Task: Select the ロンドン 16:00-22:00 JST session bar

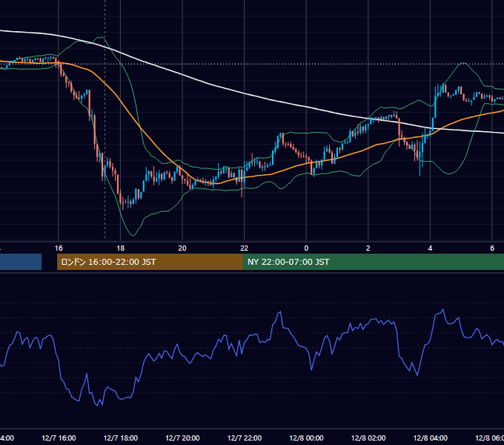Action: coord(150,262)
